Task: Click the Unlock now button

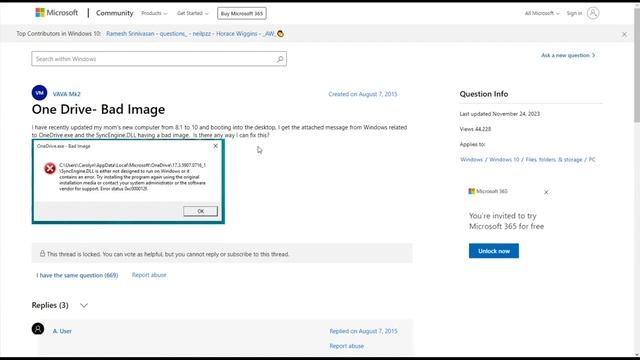Action: pyautogui.click(x=494, y=251)
